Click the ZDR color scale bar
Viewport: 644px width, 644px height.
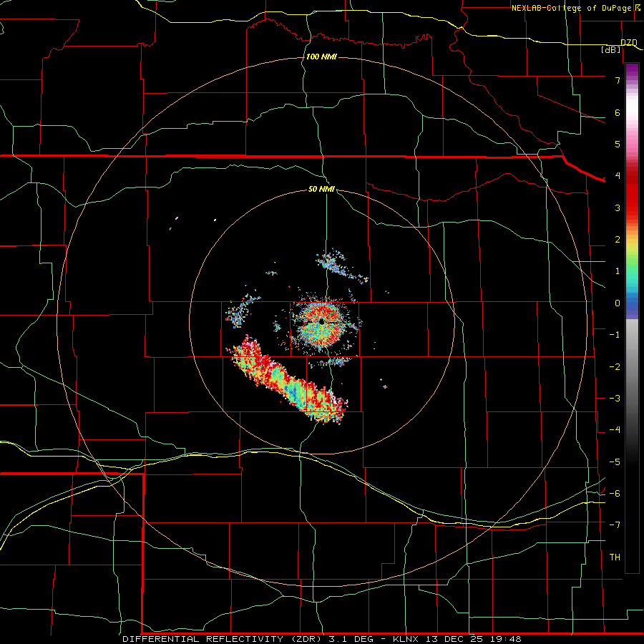632,318
